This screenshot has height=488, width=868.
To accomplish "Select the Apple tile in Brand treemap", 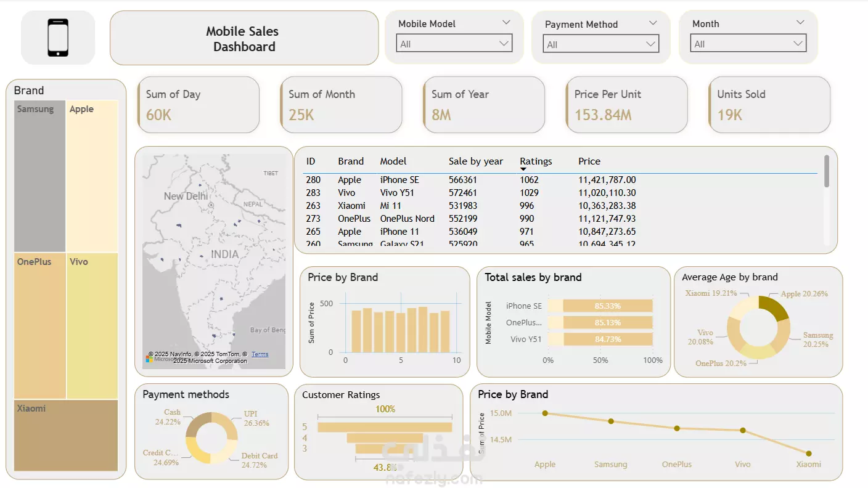I will [92, 176].
